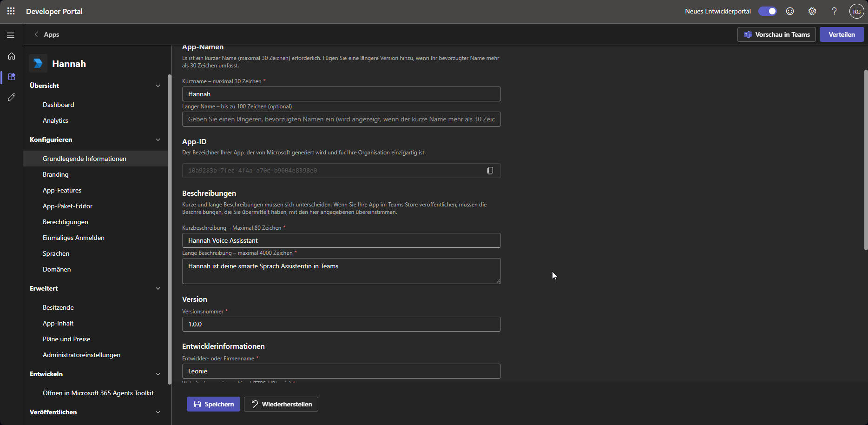Click the Langer Name input field
Screen dimensions: 868x425
[x=342, y=119]
